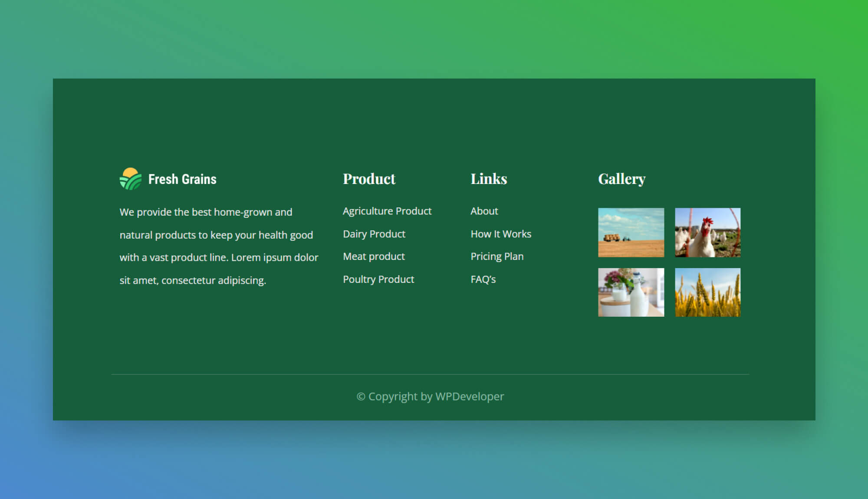The image size is (868, 499).
Task: Open the Meat product link
Action: [373, 256]
